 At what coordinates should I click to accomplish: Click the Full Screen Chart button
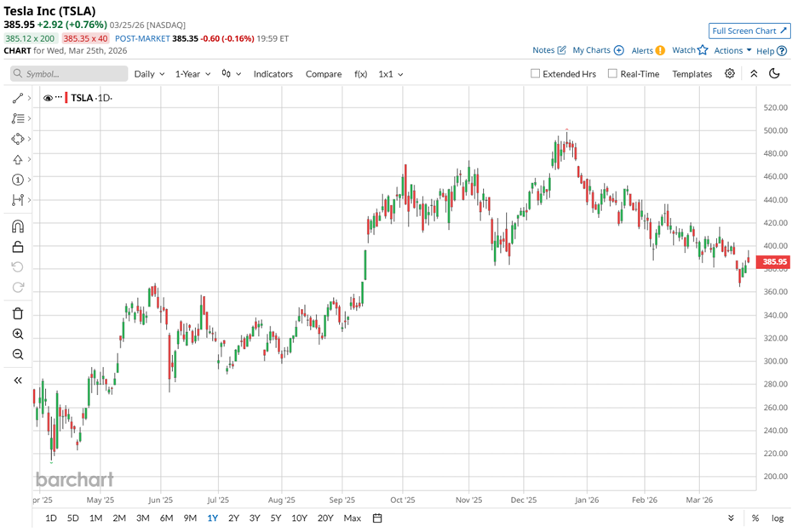point(749,31)
